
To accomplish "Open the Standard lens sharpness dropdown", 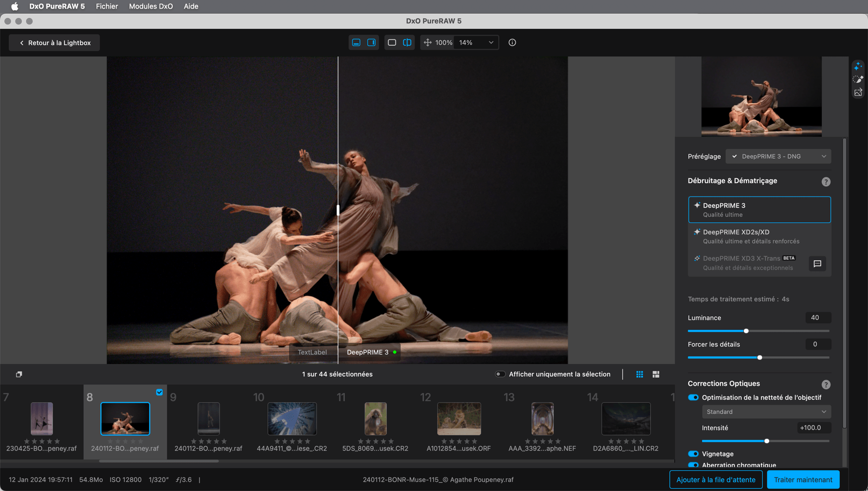I will (x=766, y=412).
